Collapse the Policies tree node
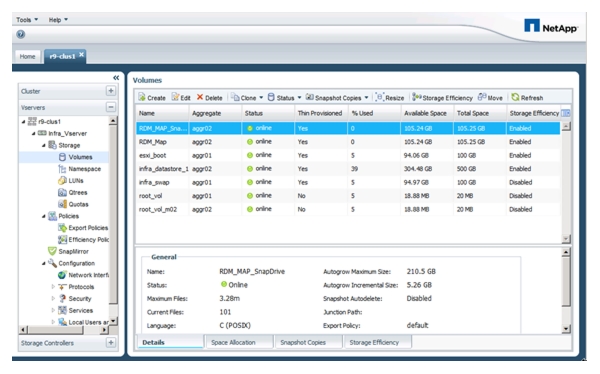This screenshot has height=374, width=600. 44,216
